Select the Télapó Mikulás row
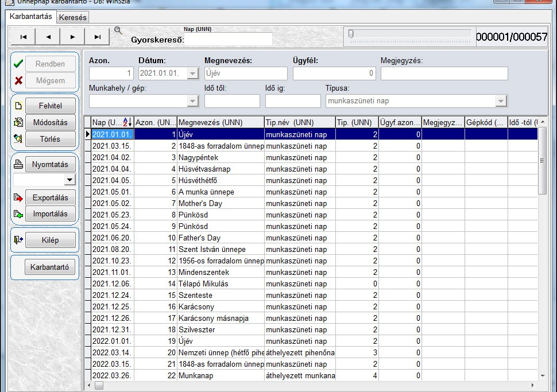This screenshot has height=392, width=557. coord(311,284)
